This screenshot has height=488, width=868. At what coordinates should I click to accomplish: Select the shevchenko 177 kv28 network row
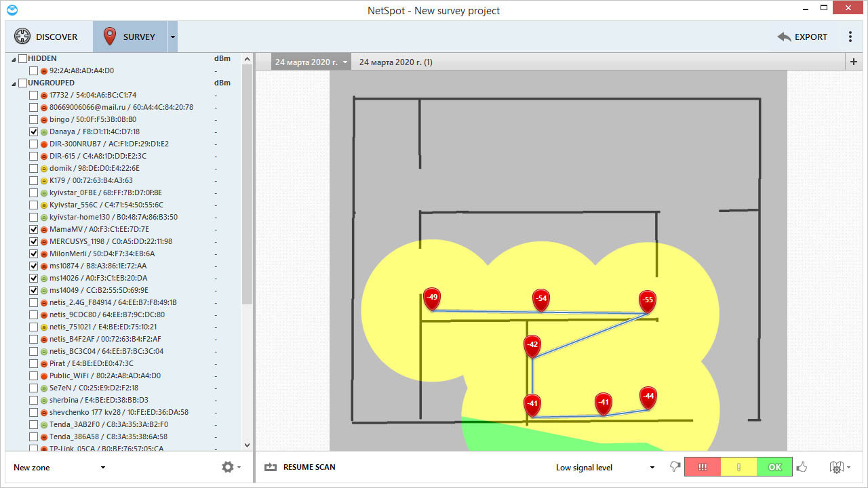(122, 412)
